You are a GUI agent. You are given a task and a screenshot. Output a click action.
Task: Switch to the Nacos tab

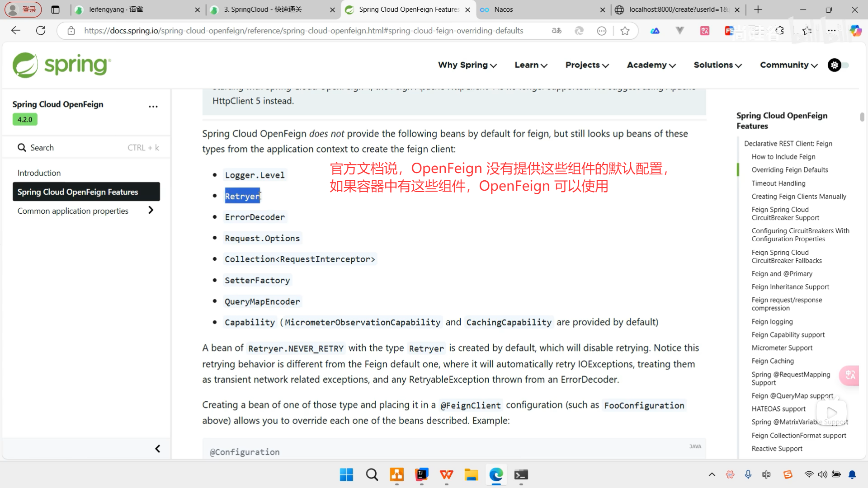(503, 9)
